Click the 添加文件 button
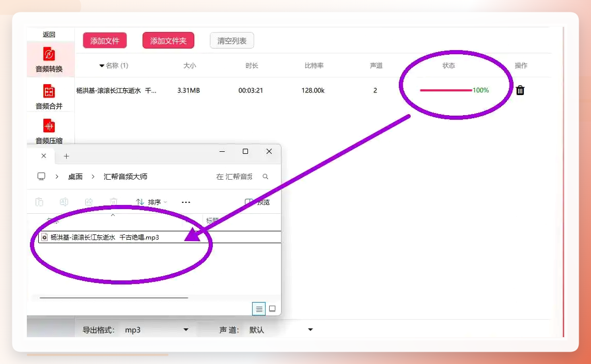This screenshot has height=364, width=591. click(105, 41)
